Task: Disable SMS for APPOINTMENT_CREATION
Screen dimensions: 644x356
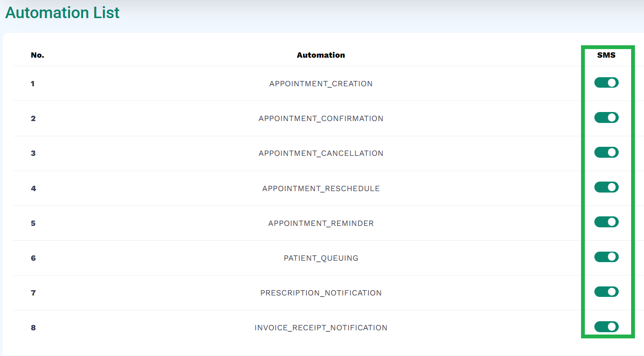Action: click(606, 83)
